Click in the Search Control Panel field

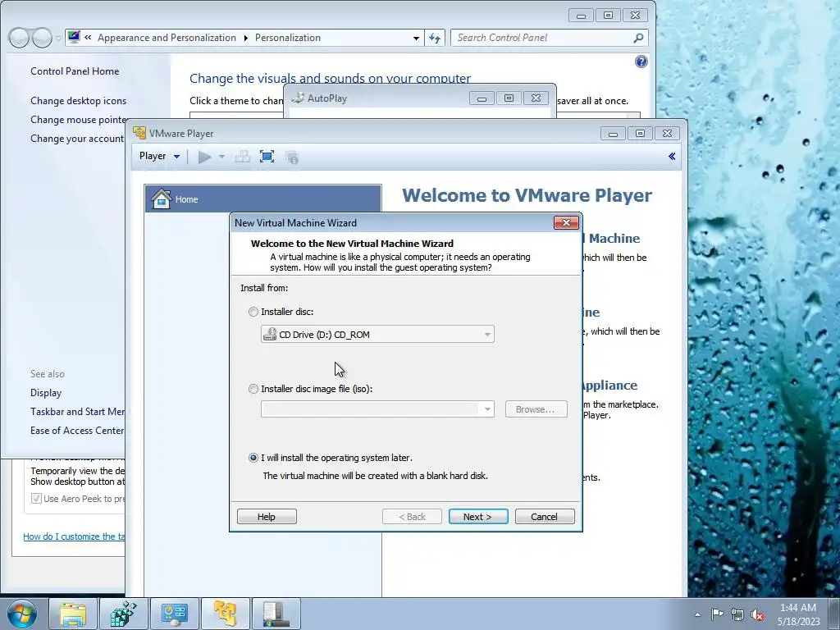(541, 38)
